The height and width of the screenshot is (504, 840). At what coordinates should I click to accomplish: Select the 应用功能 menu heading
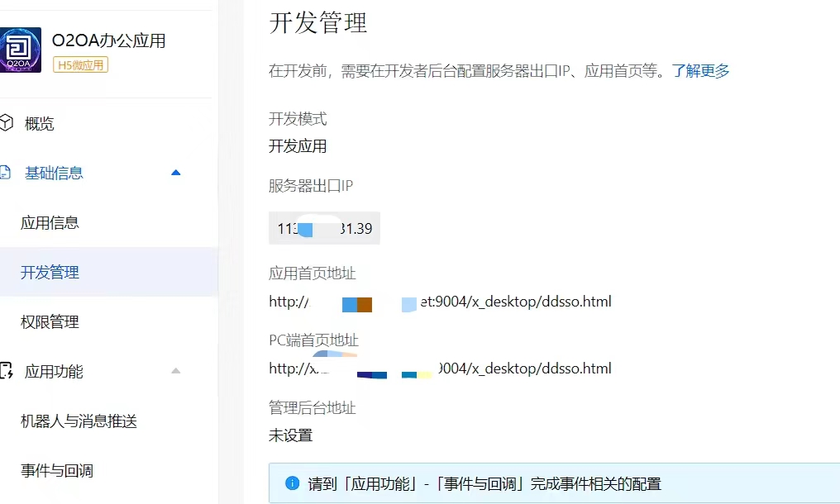pos(54,372)
